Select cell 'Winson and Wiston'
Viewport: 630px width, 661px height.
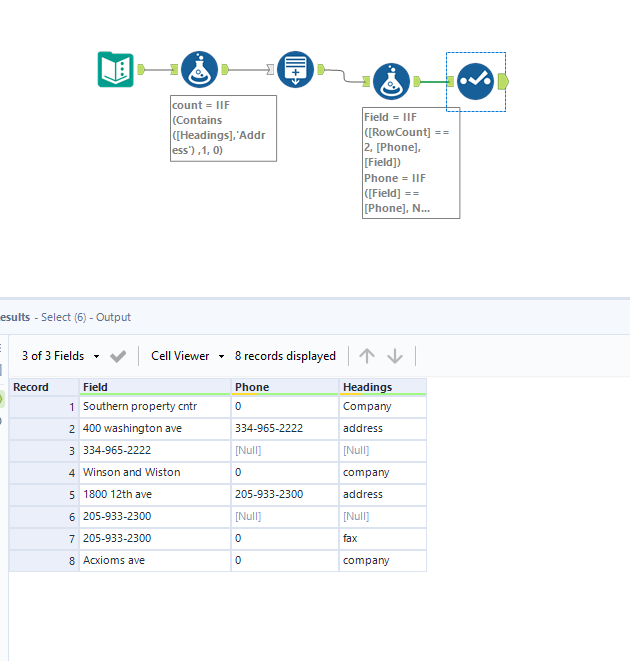(155, 472)
